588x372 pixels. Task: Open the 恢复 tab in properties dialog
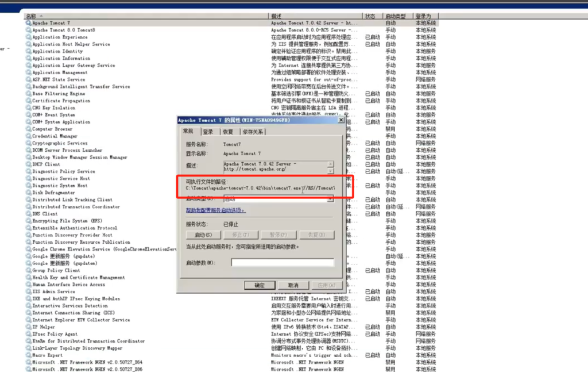pos(228,132)
